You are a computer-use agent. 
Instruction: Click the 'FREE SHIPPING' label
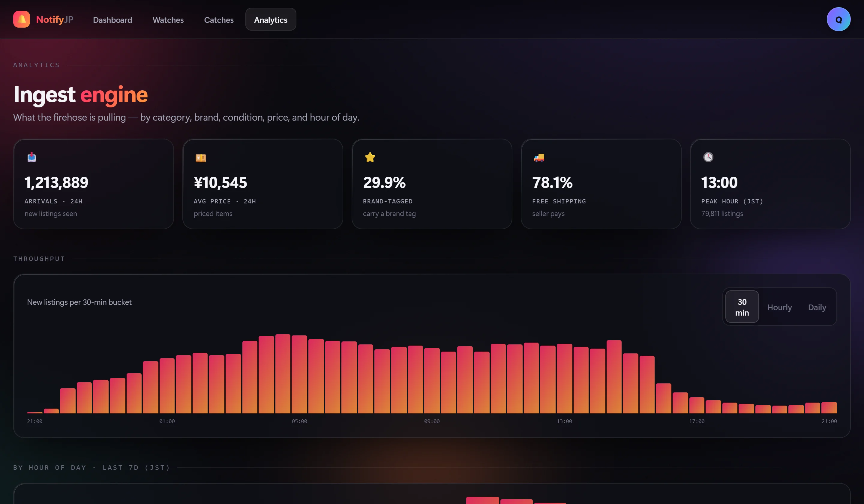coord(559,201)
